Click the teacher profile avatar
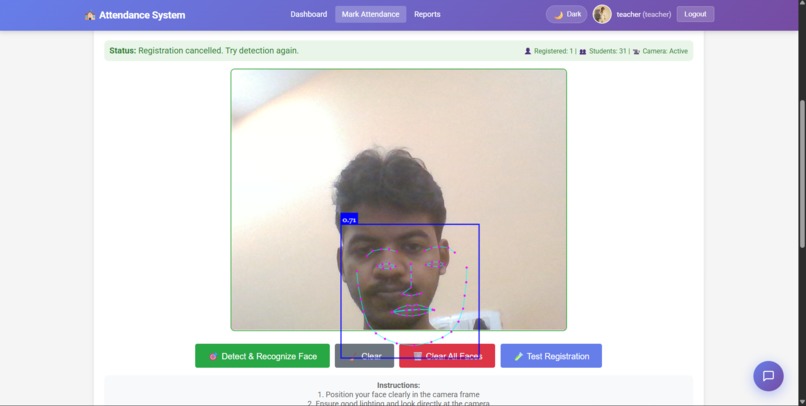 pyautogui.click(x=602, y=14)
